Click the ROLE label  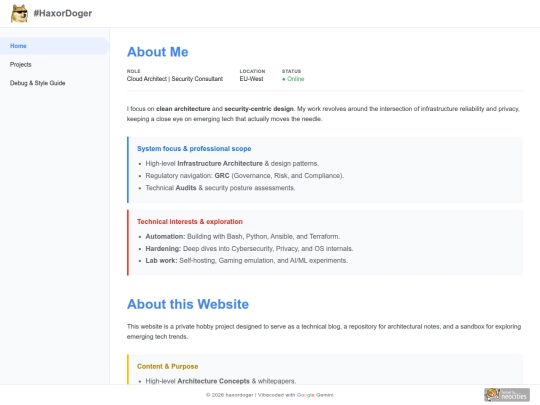point(134,71)
